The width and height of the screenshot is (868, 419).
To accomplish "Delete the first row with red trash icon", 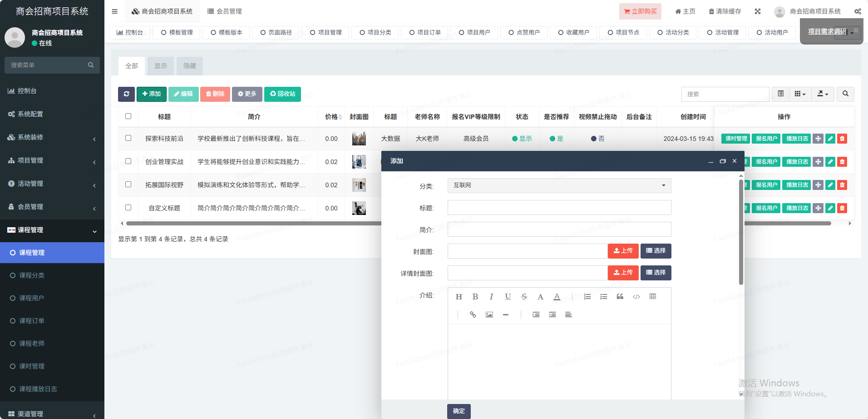I will click(842, 139).
